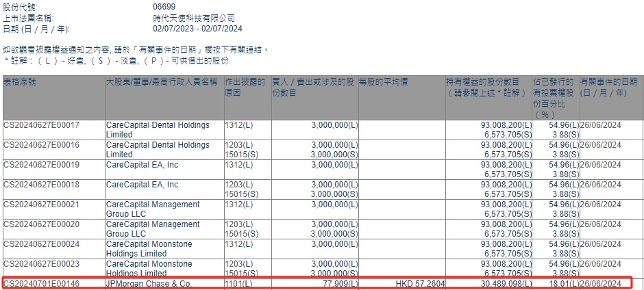Click CareCapital Management Group LLC in row CS20240627E00021
The image size is (644, 290).
point(153,209)
